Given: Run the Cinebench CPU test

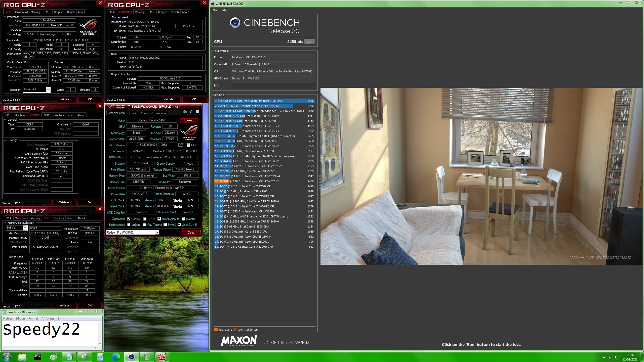Looking at the screenshot, I should pos(309,42).
